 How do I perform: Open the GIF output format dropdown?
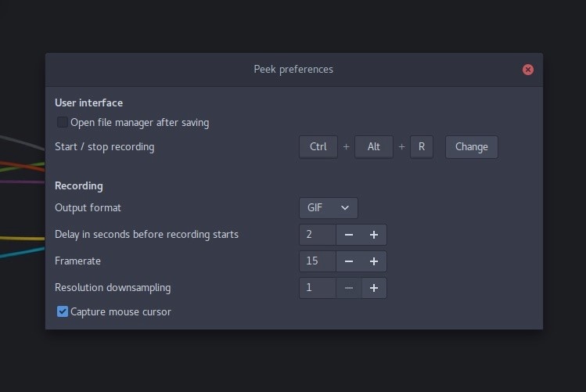point(329,208)
